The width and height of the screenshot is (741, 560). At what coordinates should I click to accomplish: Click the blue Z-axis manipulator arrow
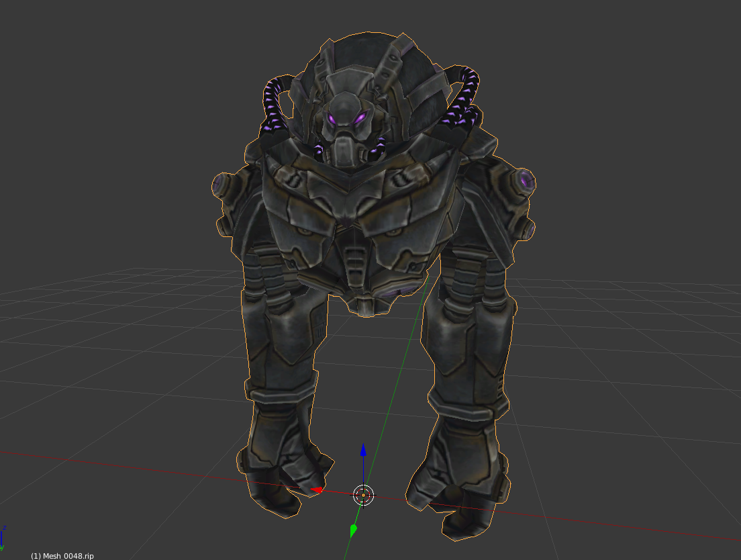[363, 450]
